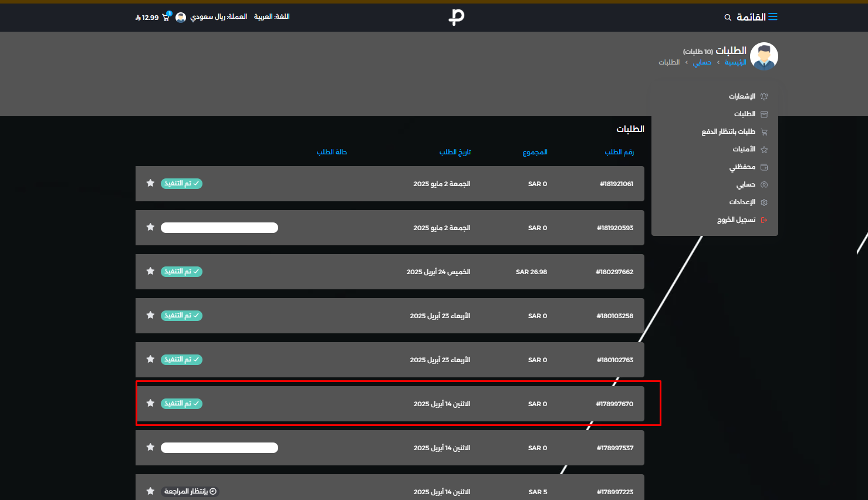Click the search magnifier icon in header
This screenshot has width=868, height=500.
click(728, 18)
